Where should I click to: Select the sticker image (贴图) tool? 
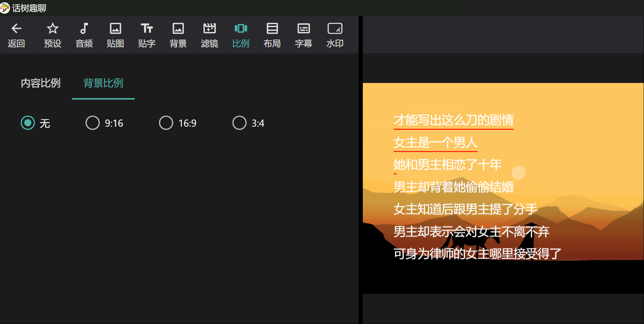coord(115,29)
